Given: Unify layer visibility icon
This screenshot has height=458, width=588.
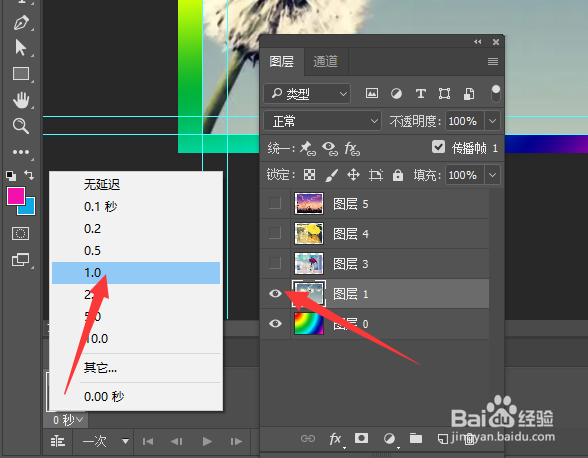Looking at the screenshot, I should click(x=330, y=149).
